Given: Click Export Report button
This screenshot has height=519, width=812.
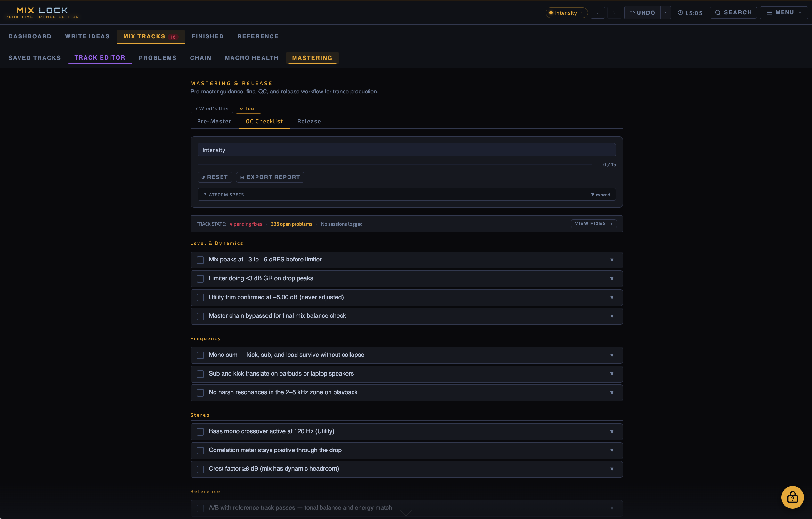Looking at the screenshot, I should tap(270, 177).
